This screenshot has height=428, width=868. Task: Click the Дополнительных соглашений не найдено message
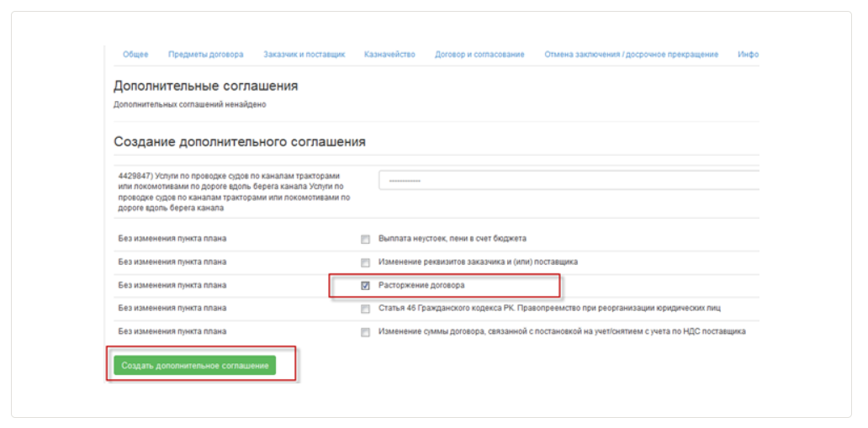pos(190,105)
